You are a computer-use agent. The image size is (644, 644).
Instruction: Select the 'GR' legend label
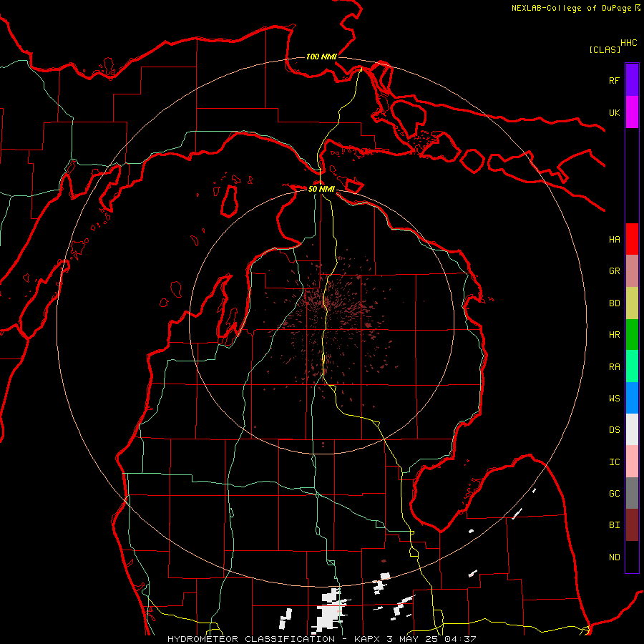tap(614, 271)
